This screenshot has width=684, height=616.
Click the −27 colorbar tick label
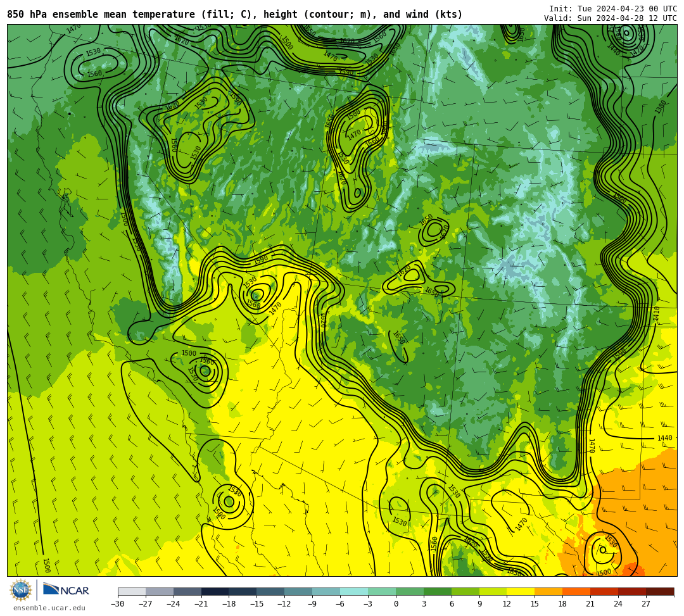click(x=146, y=604)
